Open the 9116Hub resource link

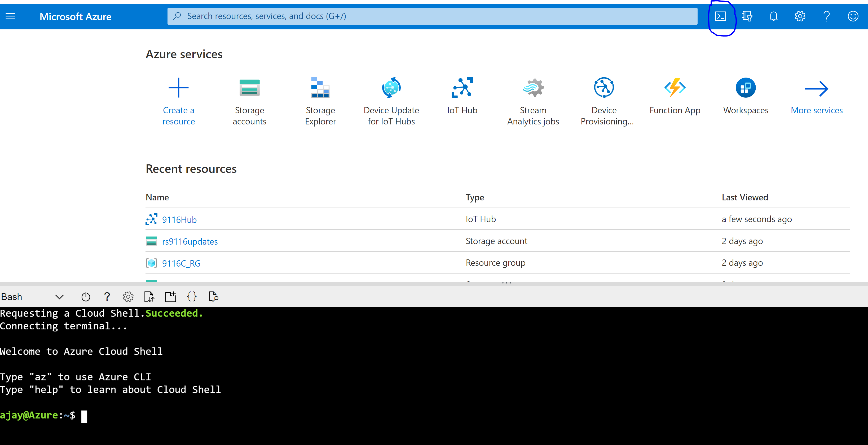[179, 220]
